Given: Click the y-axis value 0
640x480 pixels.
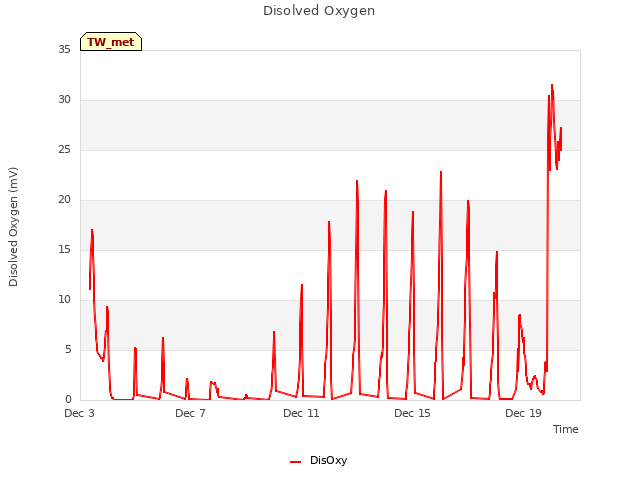Looking at the screenshot, I should pos(68,399).
